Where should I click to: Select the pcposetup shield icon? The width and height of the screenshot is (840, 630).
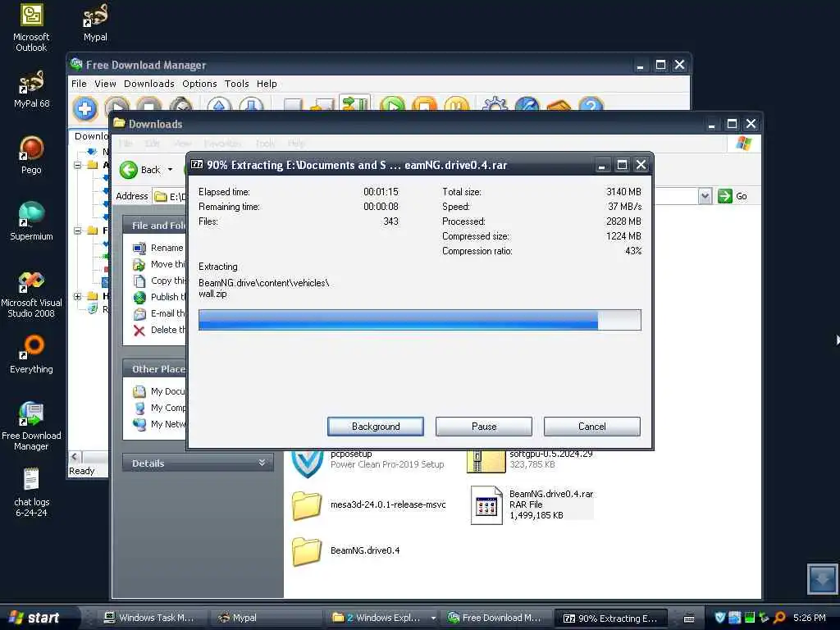click(x=307, y=463)
